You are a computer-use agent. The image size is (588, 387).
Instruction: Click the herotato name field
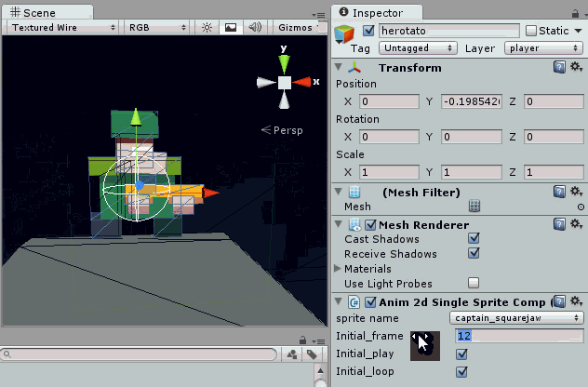449,31
